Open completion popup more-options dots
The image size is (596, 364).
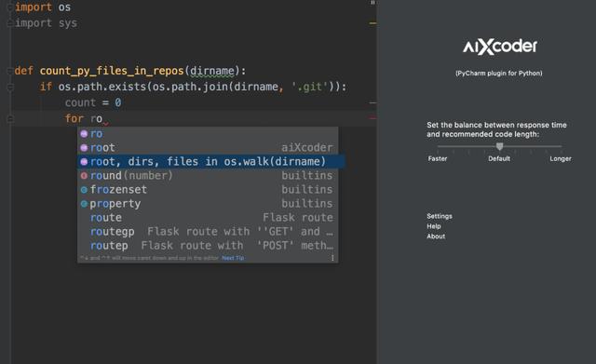pos(332,258)
